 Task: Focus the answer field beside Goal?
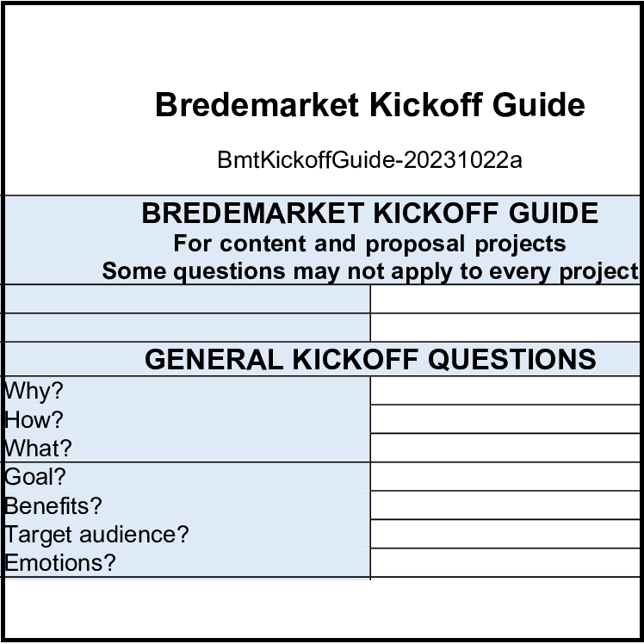[506, 477]
